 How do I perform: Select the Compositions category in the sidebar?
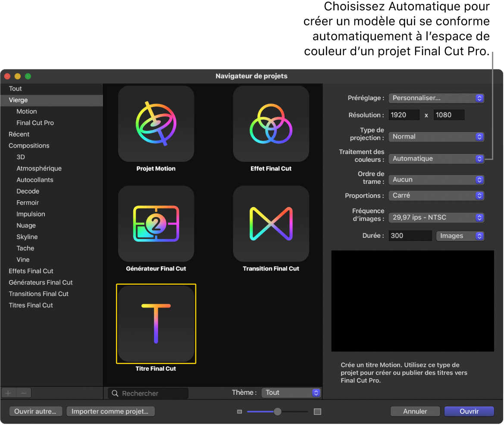[x=29, y=145]
